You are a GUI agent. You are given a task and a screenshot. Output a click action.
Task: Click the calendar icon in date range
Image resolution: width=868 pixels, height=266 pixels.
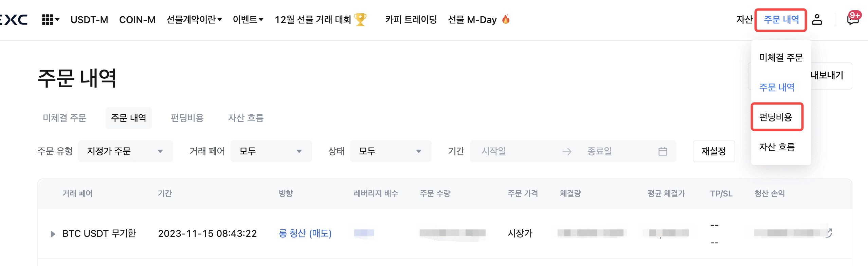coord(663,151)
